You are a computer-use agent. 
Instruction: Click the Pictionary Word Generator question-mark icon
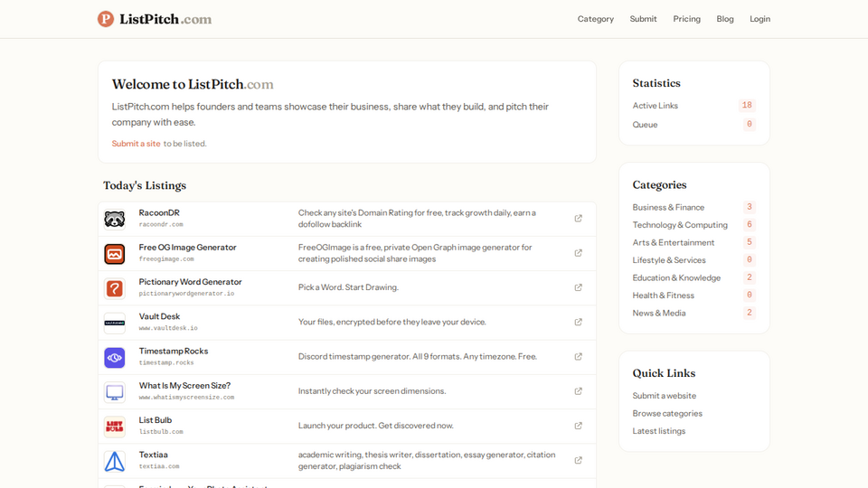pyautogui.click(x=115, y=288)
